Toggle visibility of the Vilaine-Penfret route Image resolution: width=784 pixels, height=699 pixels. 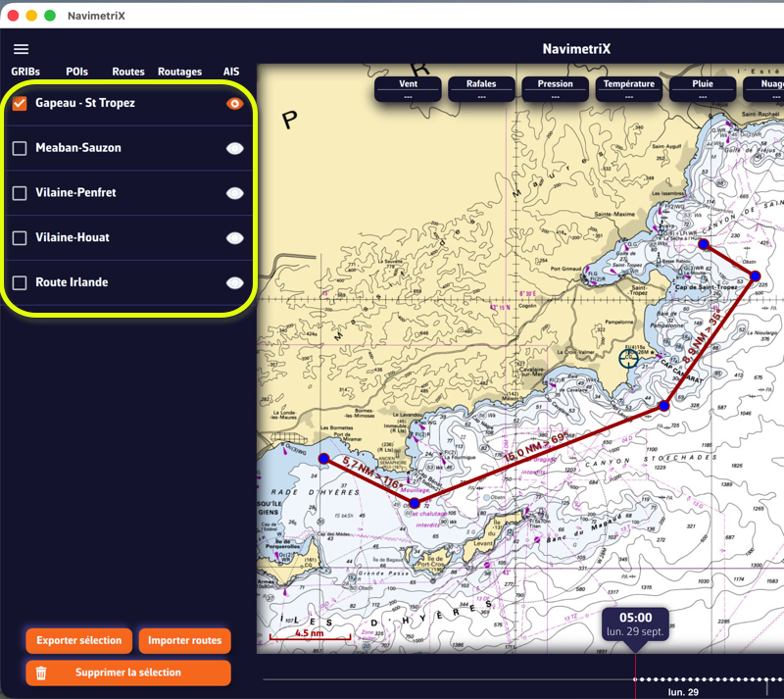tap(234, 193)
